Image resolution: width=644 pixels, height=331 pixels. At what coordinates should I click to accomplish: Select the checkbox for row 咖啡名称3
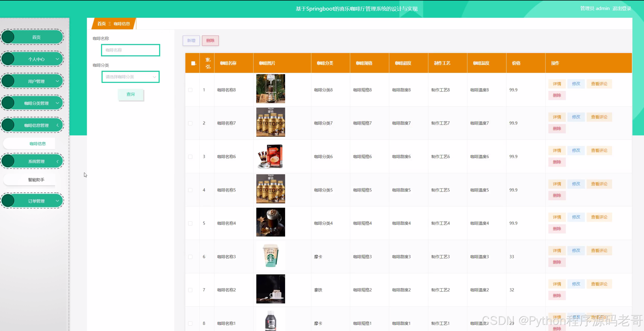pos(190,257)
